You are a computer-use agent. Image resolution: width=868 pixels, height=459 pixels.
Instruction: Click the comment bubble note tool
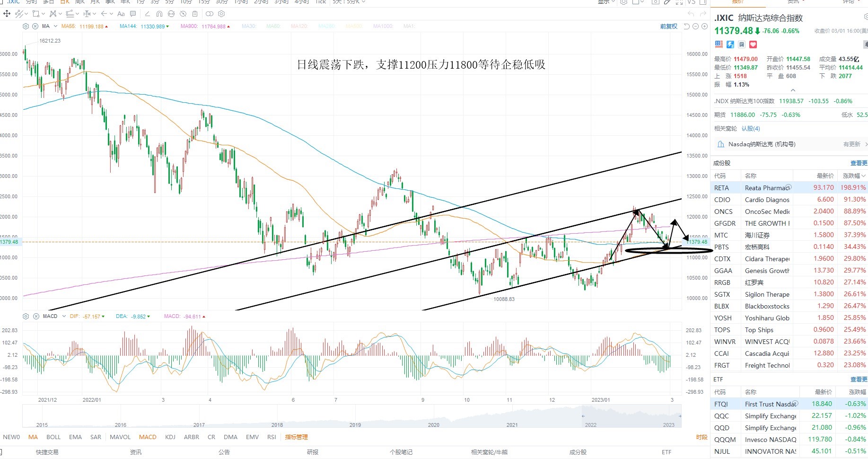pos(133,14)
